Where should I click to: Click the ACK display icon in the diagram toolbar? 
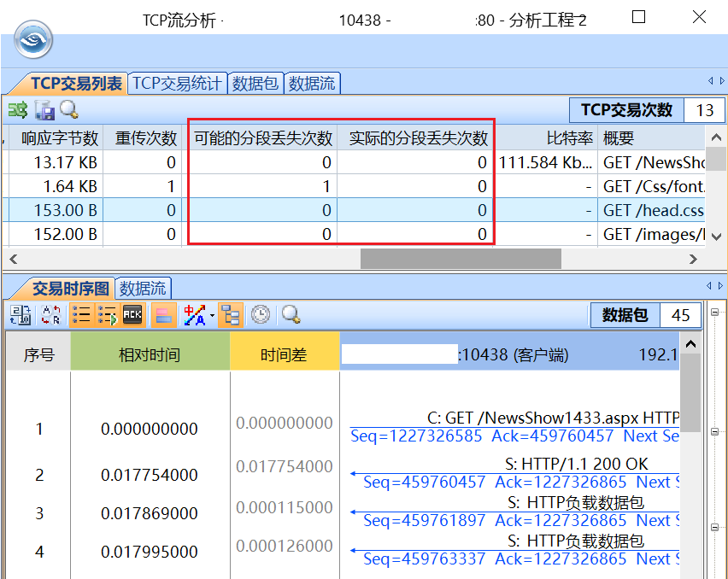click(x=133, y=314)
